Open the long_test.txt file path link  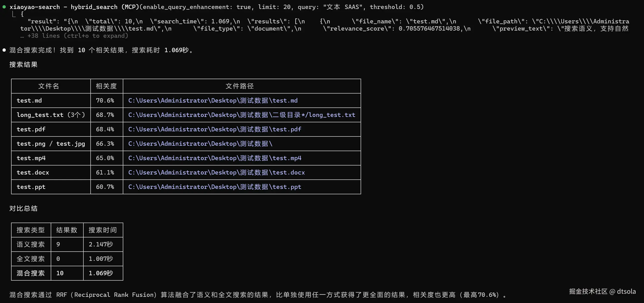tap(241, 115)
